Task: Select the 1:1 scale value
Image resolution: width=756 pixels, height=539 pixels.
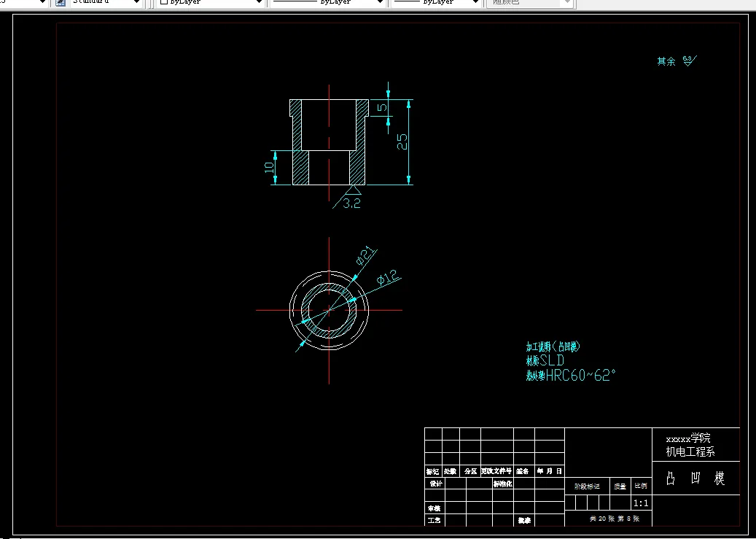Action: tap(641, 503)
